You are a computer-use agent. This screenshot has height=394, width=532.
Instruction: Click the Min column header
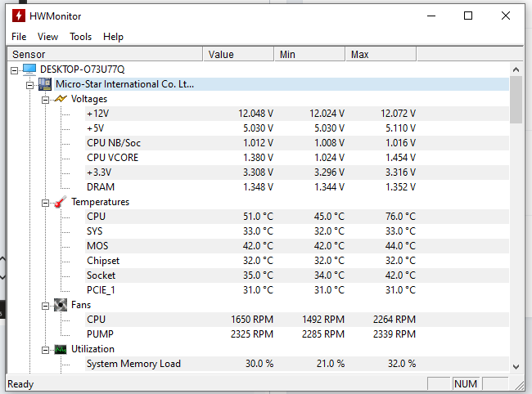309,54
